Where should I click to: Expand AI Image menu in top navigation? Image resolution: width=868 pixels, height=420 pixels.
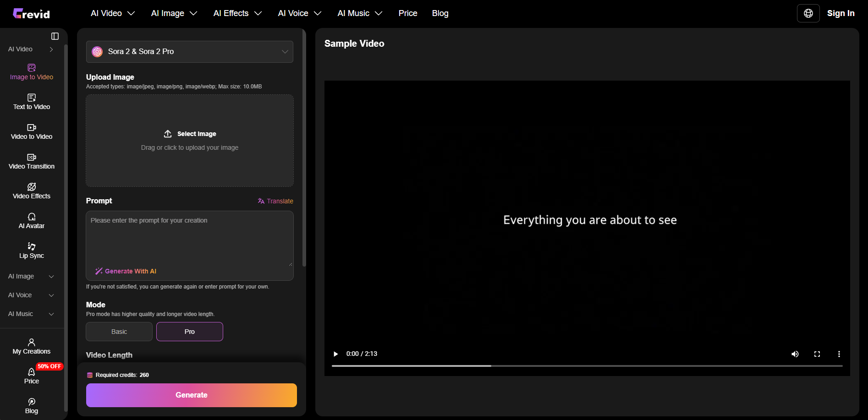click(174, 13)
